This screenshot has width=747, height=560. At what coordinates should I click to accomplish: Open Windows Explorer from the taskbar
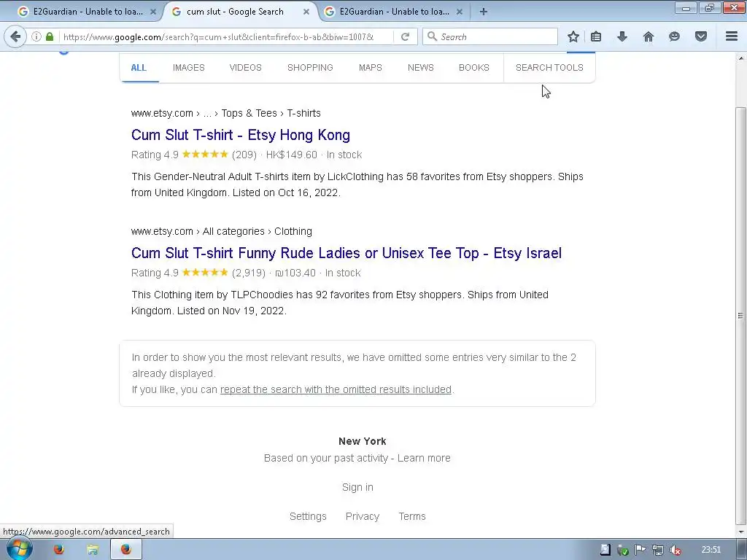pyautogui.click(x=93, y=550)
